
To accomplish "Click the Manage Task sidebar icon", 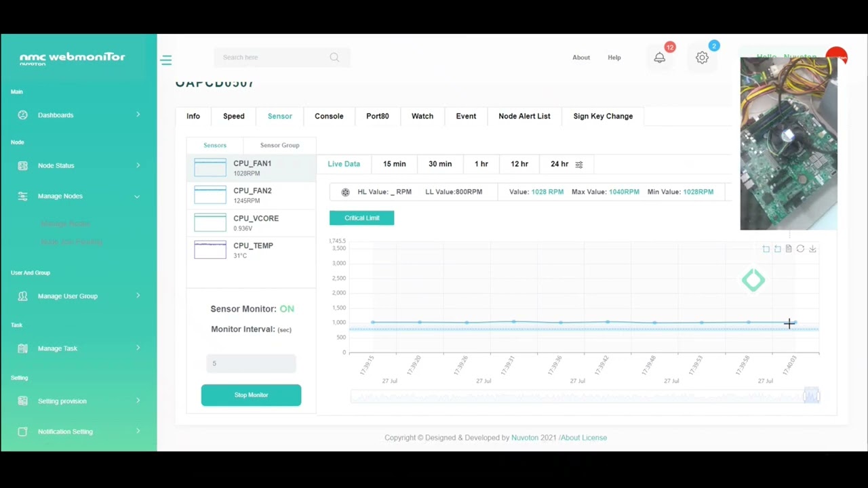I will (23, 348).
